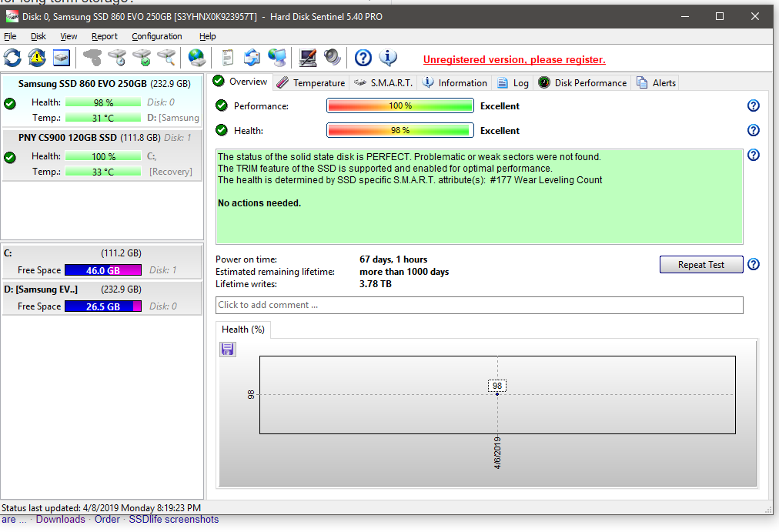
Task: Click the disk panel view toolbar icon
Action: point(62,58)
